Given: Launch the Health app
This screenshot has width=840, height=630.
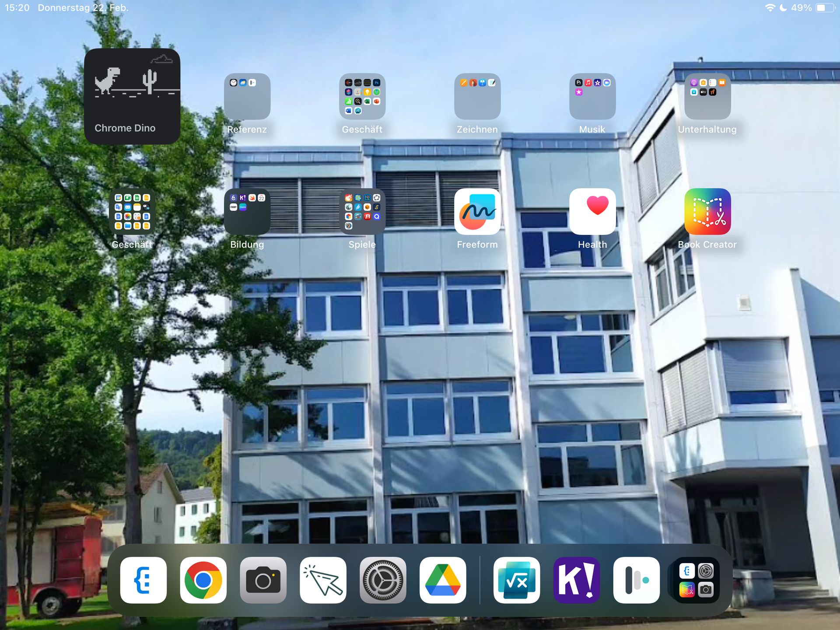Looking at the screenshot, I should pos(592,212).
